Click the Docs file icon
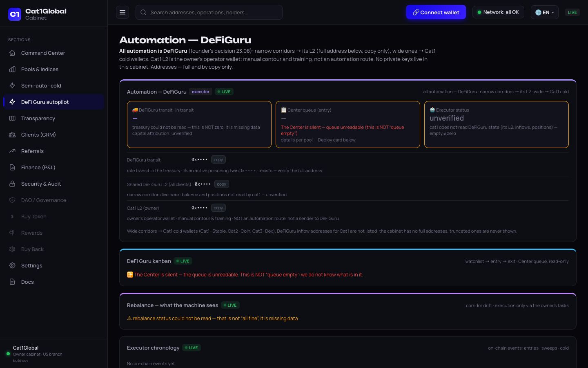The width and height of the screenshot is (588, 368). [x=12, y=282]
